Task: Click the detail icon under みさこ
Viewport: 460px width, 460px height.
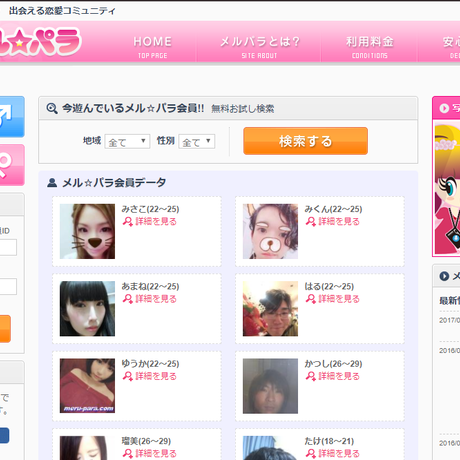Action: (128, 222)
